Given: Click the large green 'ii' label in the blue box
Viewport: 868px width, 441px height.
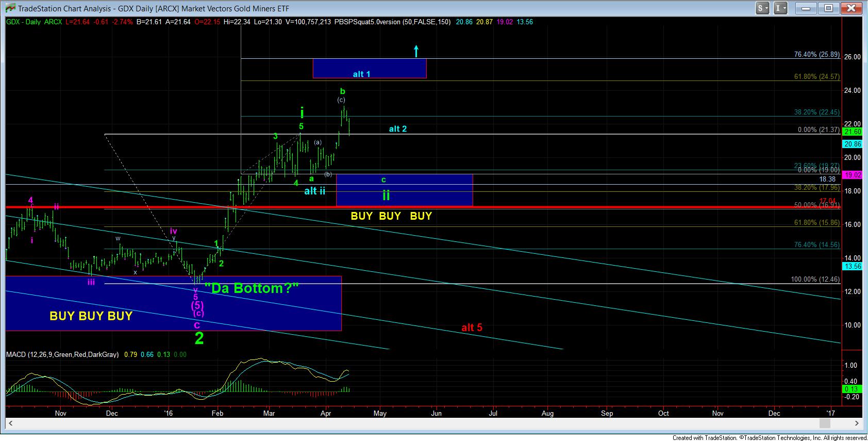Looking at the screenshot, I should point(386,195).
